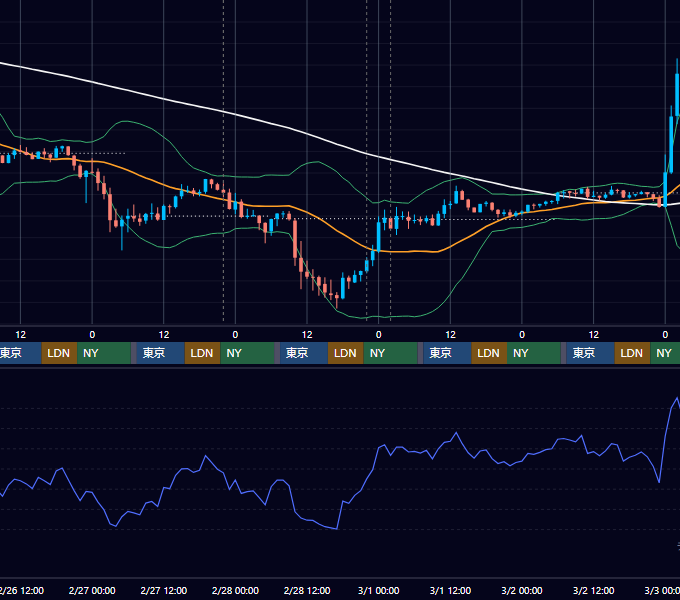Click the 2/27 00:00 date label
Screen dimensions: 680x600
pyautogui.click(x=92, y=590)
